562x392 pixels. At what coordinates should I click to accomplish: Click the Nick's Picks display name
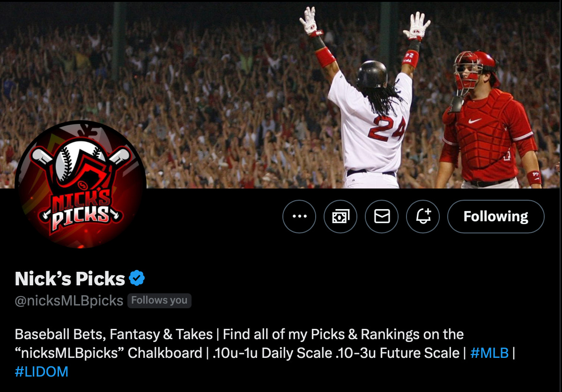pos(70,279)
